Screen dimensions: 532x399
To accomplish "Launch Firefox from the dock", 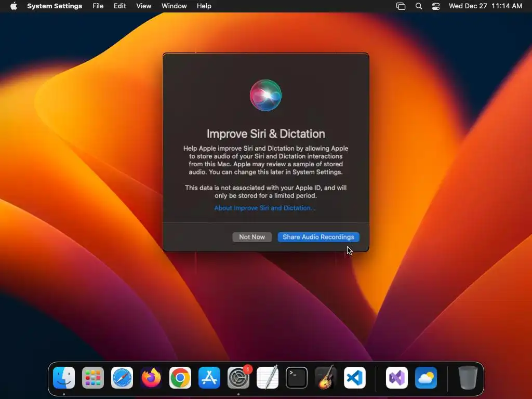I will [151, 378].
